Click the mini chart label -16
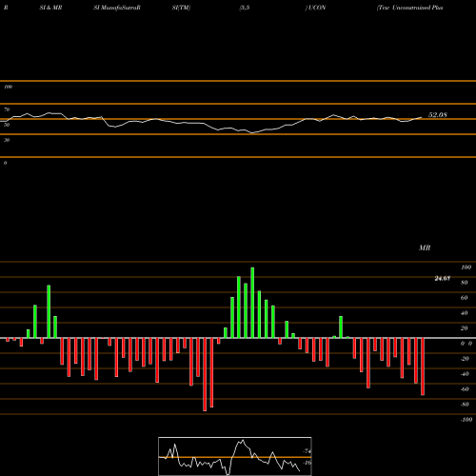Screen dimensions: 476x476 pyautogui.click(x=307, y=463)
